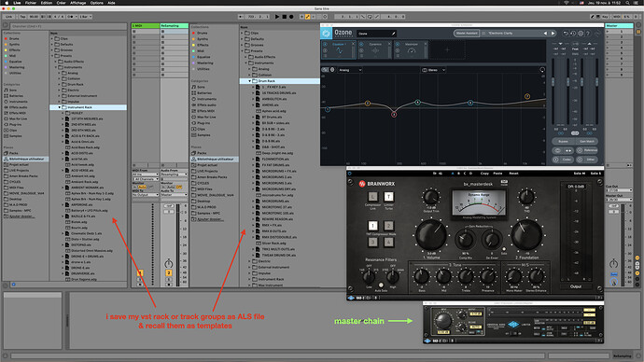Click the Brainworx logo
This screenshot has width=644, height=362.
coord(377,184)
